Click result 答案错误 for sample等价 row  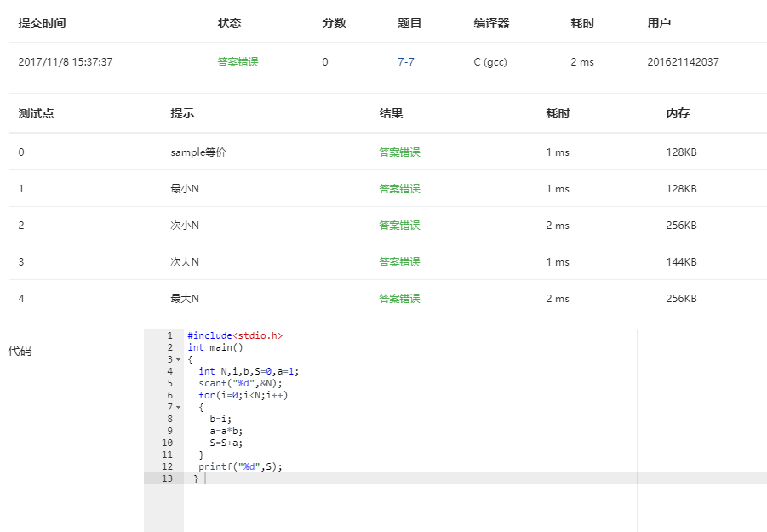399,152
